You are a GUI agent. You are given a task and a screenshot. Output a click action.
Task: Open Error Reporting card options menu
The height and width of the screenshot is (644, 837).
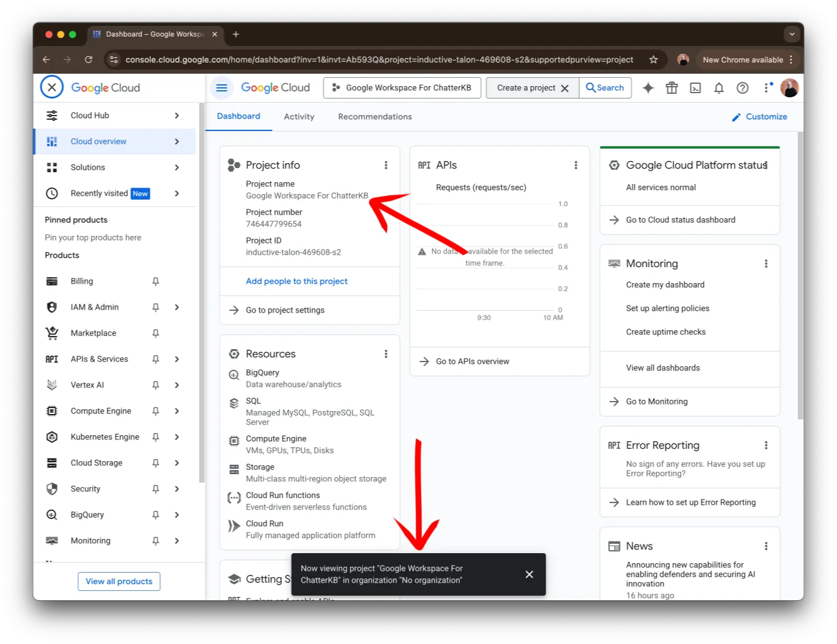pyautogui.click(x=766, y=445)
